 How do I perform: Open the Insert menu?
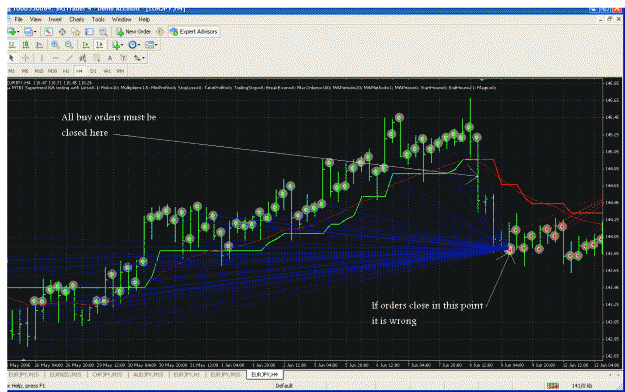click(x=55, y=19)
